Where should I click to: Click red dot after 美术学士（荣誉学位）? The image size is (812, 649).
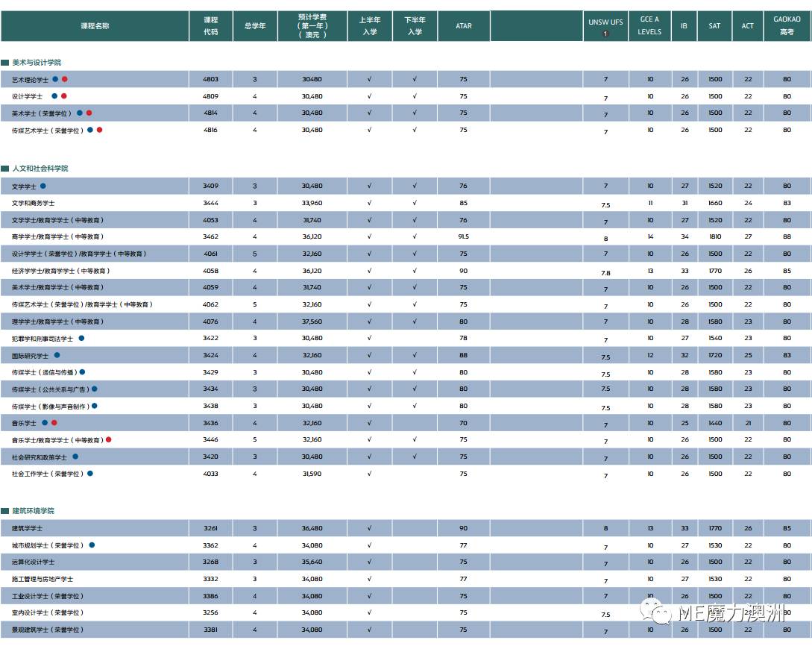click(x=89, y=113)
